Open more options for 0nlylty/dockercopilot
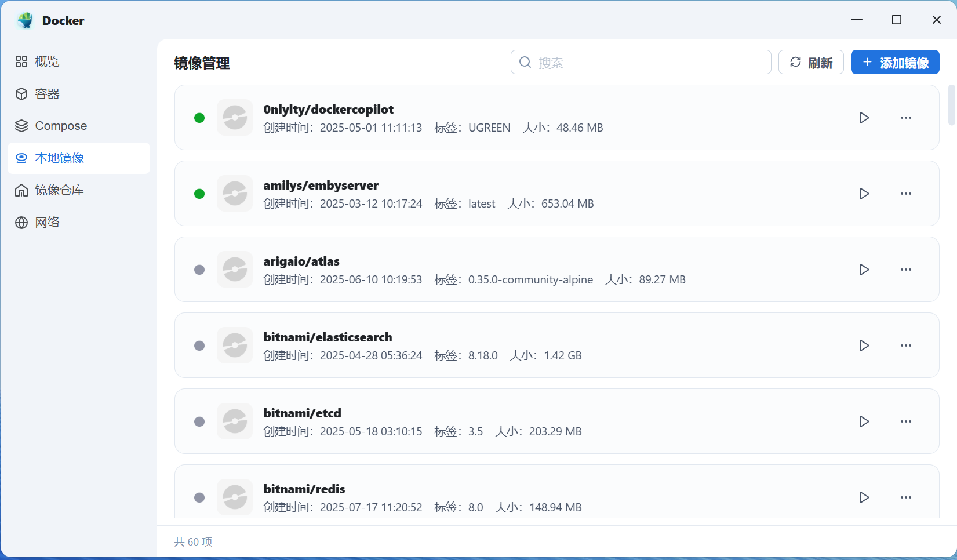The image size is (957, 560). point(905,118)
